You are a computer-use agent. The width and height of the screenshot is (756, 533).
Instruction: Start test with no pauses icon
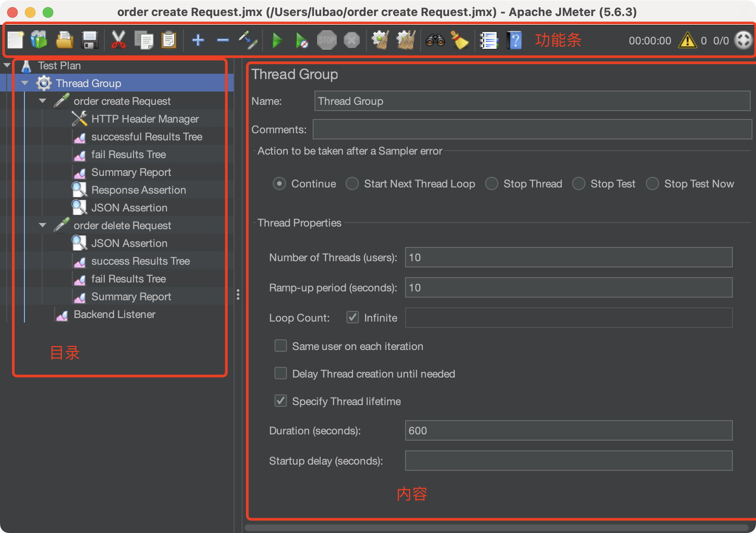302,40
